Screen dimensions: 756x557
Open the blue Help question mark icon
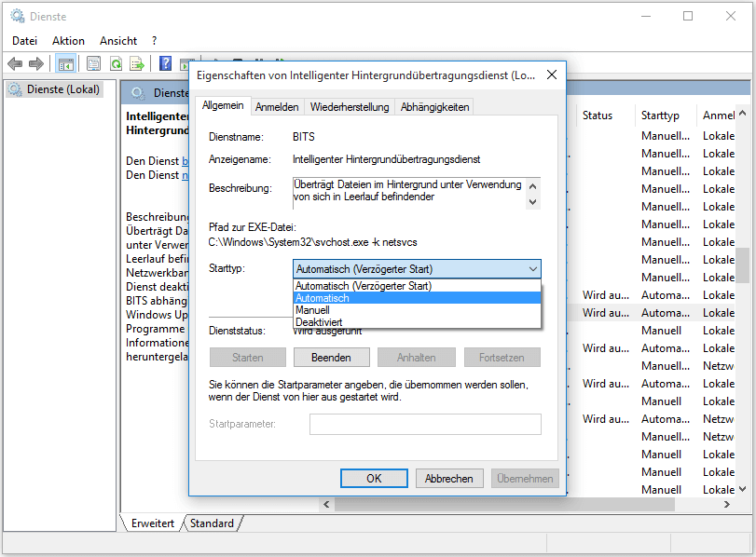point(165,63)
